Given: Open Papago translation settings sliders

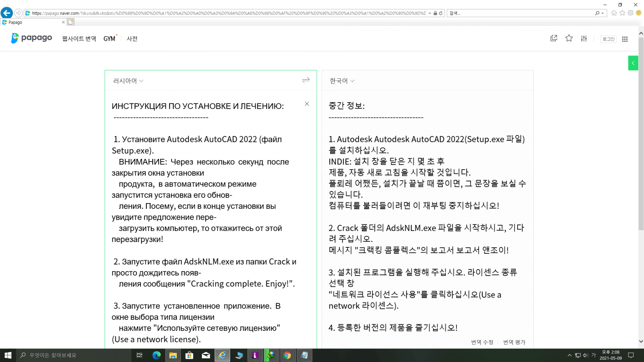Looking at the screenshot, I should click(x=584, y=38).
